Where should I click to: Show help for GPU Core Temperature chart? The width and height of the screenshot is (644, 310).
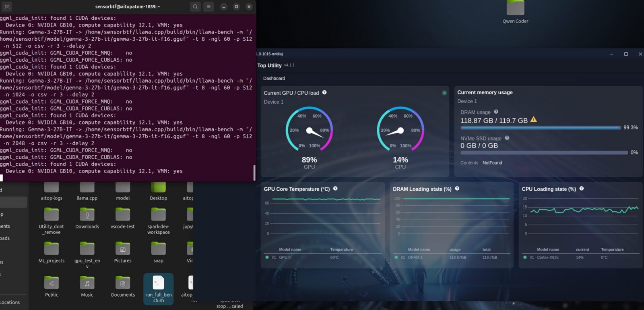pyautogui.click(x=335, y=188)
